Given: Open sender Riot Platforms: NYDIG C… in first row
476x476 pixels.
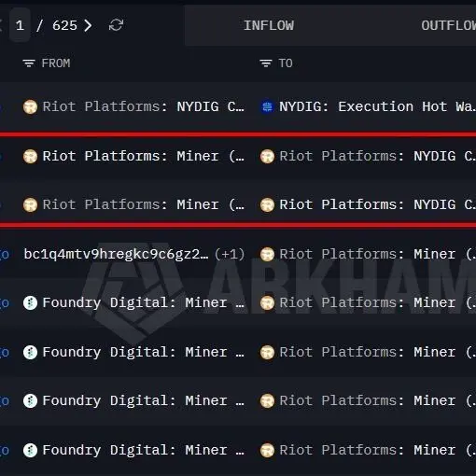Looking at the screenshot, I should [x=143, y=106].
